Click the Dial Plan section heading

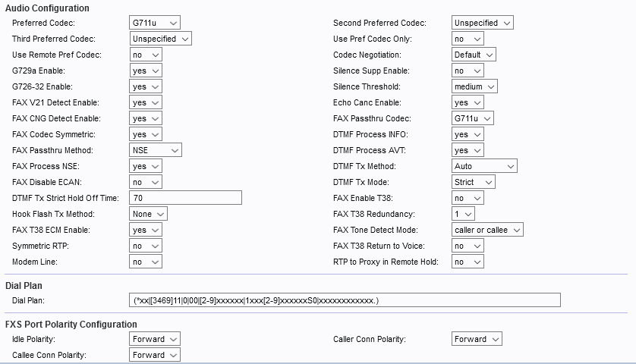24,285
